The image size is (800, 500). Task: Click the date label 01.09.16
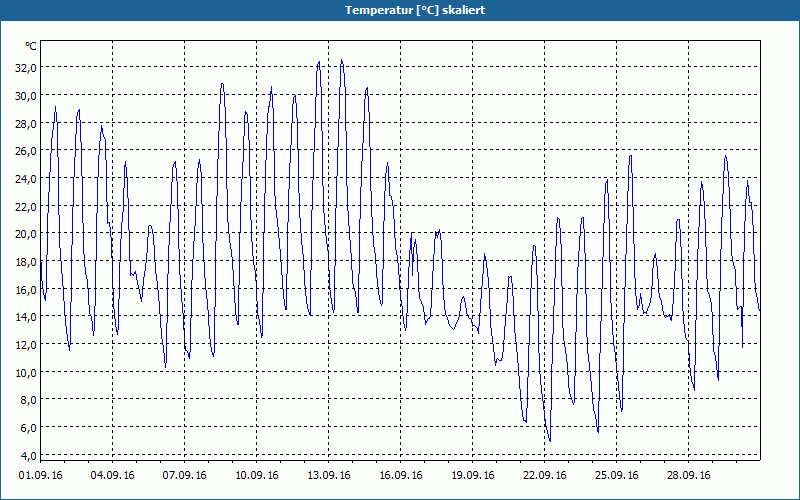[x=40, y=476]
